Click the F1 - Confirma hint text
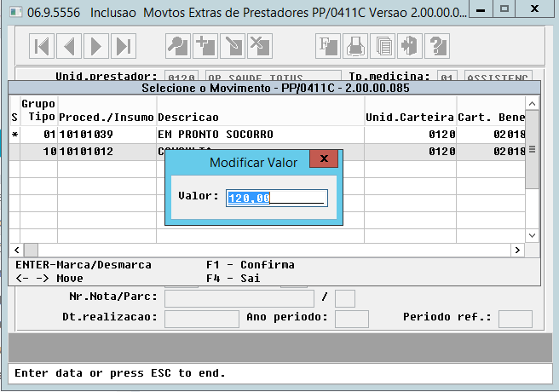The height and width of the screenshot is (392, 559). click(251, 265)
